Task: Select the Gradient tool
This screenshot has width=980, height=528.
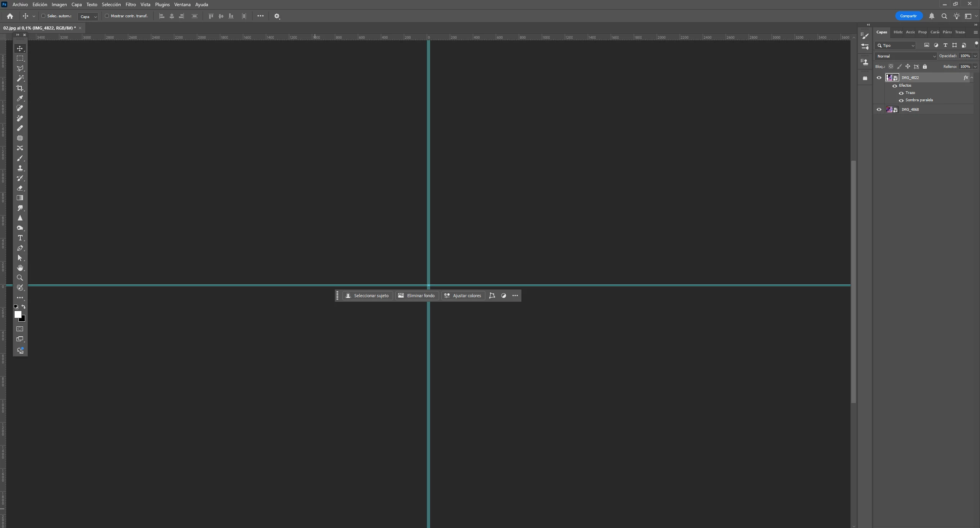Action: coord(20,198)
